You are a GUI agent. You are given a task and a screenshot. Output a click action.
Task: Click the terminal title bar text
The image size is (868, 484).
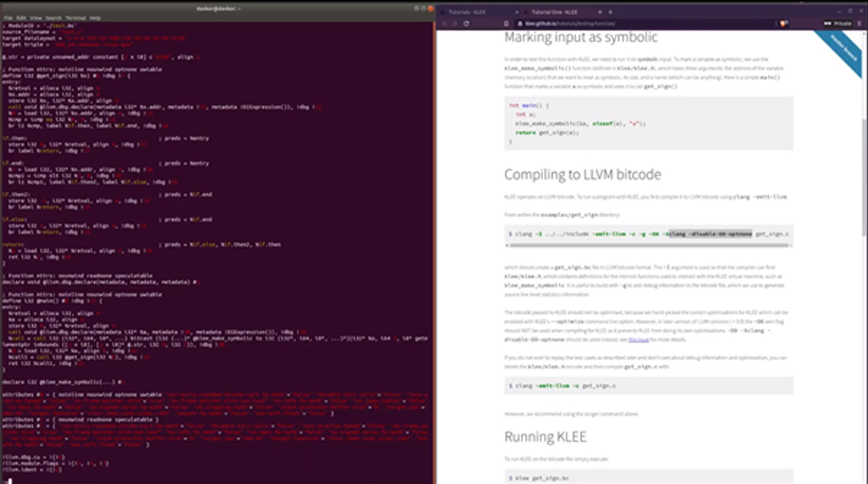coord(217,8)
